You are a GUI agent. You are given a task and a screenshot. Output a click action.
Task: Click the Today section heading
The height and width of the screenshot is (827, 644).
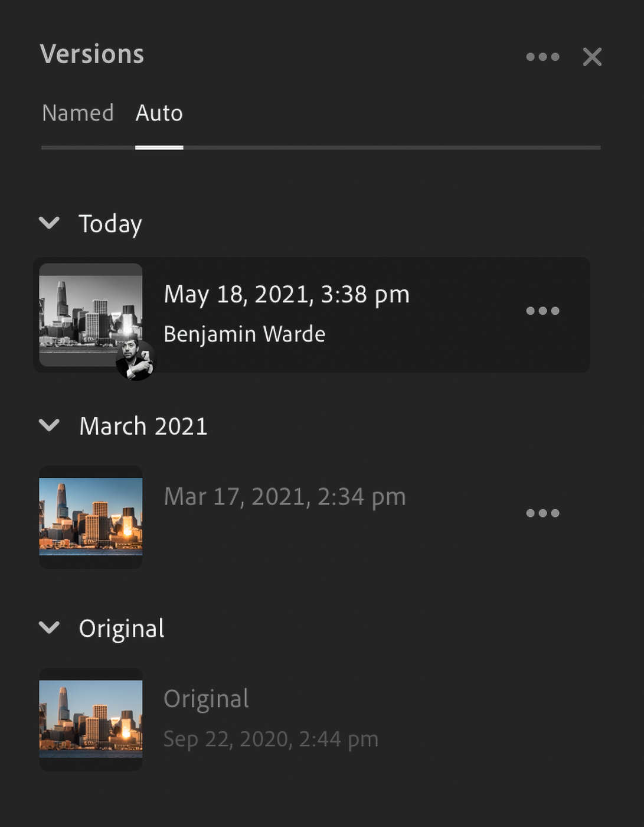[x=110, y=224]
